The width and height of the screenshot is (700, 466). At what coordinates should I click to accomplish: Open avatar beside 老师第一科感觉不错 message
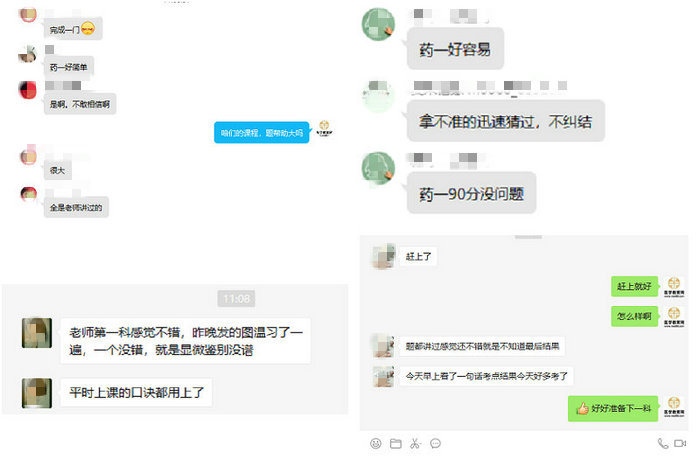(x=37, y=333)
